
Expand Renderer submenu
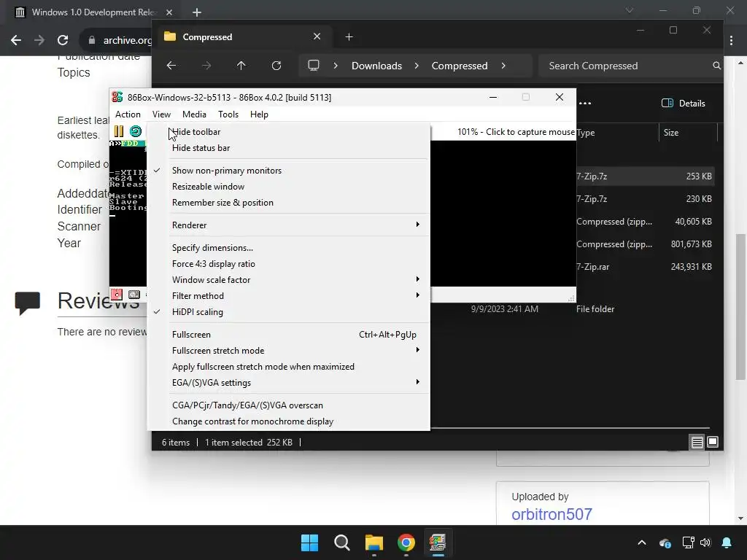(288, 225)
